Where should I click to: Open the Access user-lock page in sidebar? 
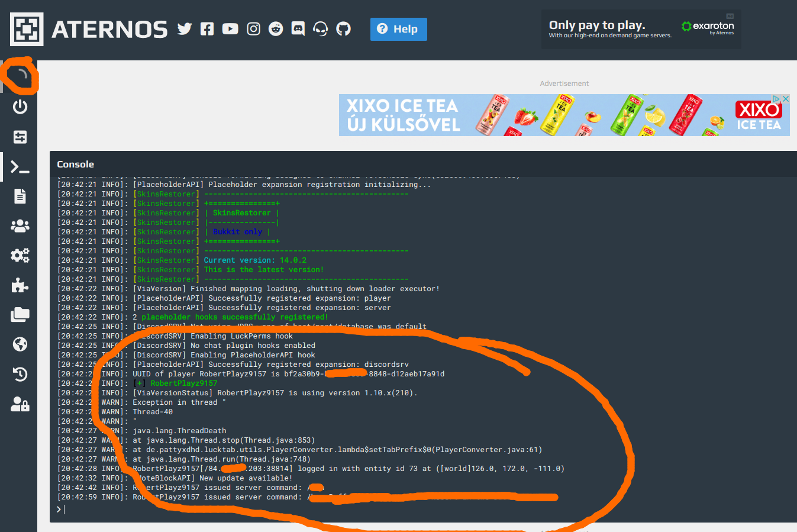pos(20,404)
